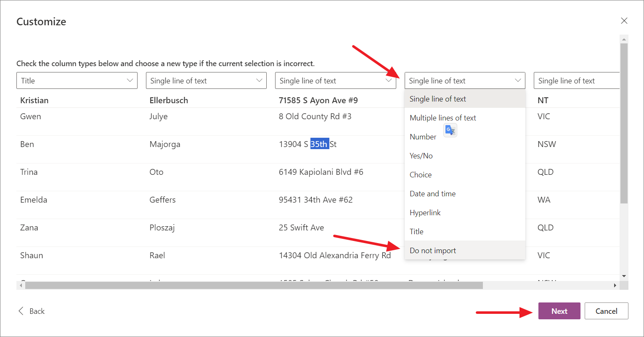The width and height of the screenshot is (644, 337).
Task: Click the QLD cell in Zana's row
Action: point(546,227)
